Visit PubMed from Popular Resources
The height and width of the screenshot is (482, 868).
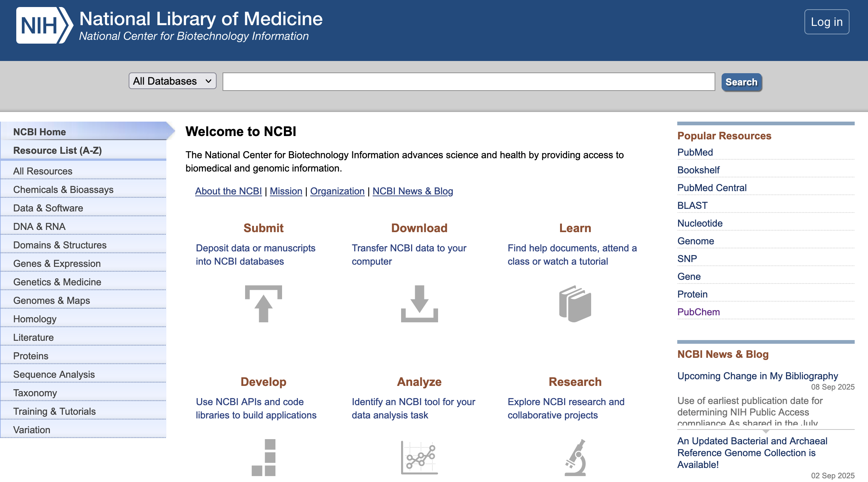[x=695, y=152]
